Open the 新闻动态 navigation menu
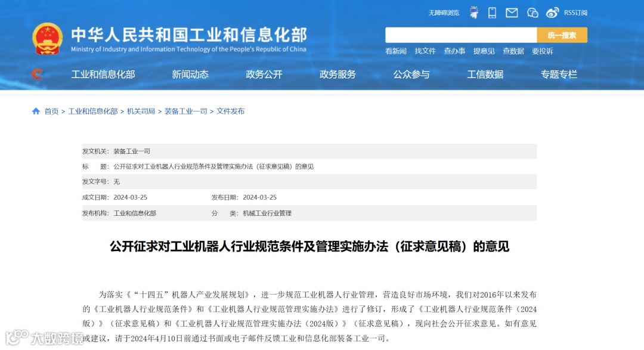The image size is (644, 350). coord(190,75)
